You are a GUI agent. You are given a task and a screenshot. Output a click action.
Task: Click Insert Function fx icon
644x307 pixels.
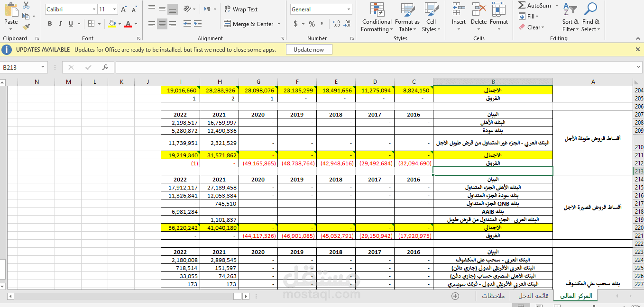[x=105, y=68]
